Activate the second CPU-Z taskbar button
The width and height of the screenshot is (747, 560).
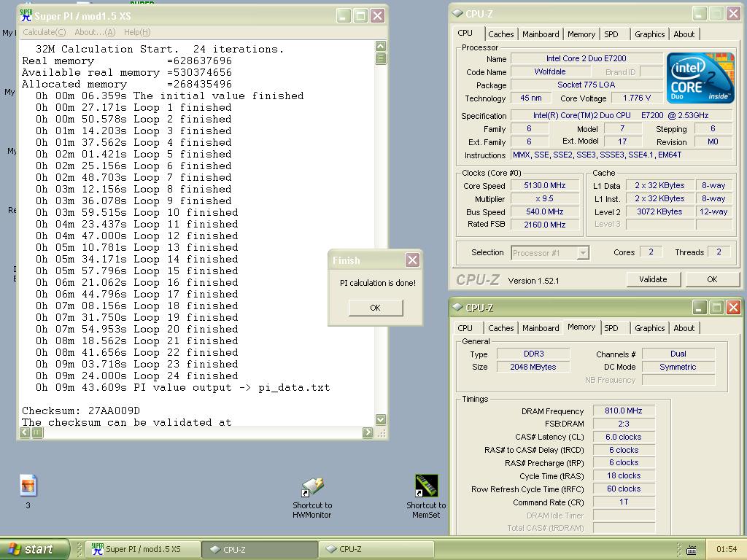376,549
